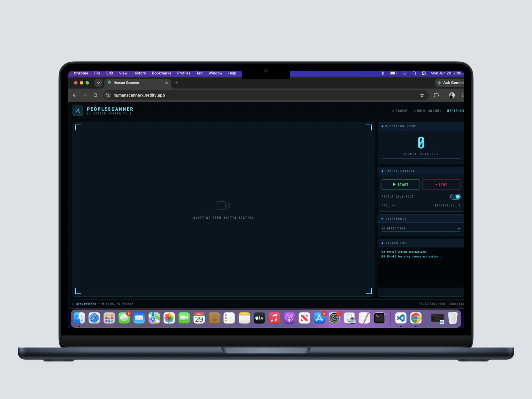Click the Wi-Fi status icon
532x399 pixels.
click(x=405, y=73)
